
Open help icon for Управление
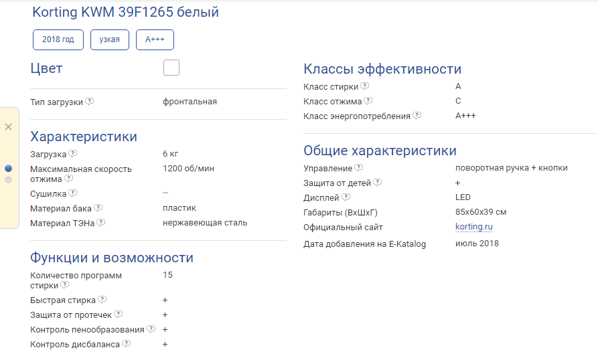pyautogui.click(x=359, y=168)
